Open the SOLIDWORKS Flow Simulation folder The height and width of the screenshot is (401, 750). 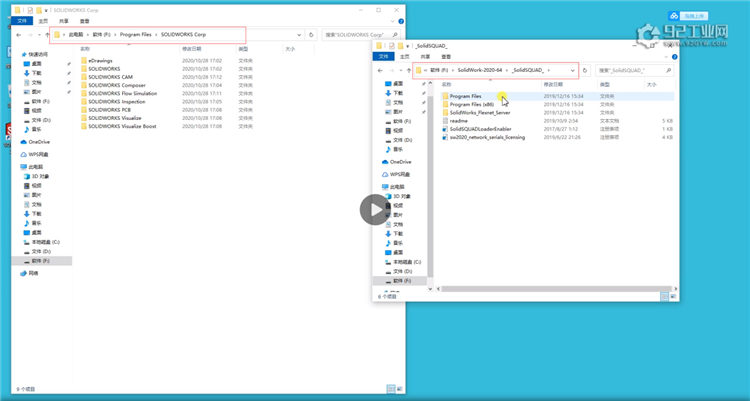(x=122, y=93)
